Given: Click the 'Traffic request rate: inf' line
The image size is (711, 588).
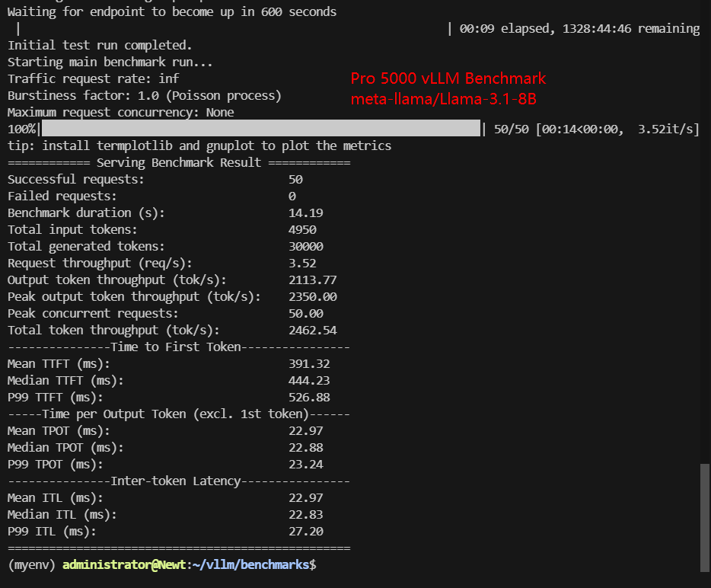Looking at the screenshot, I should pyautogui.click(x=93, y=79).
